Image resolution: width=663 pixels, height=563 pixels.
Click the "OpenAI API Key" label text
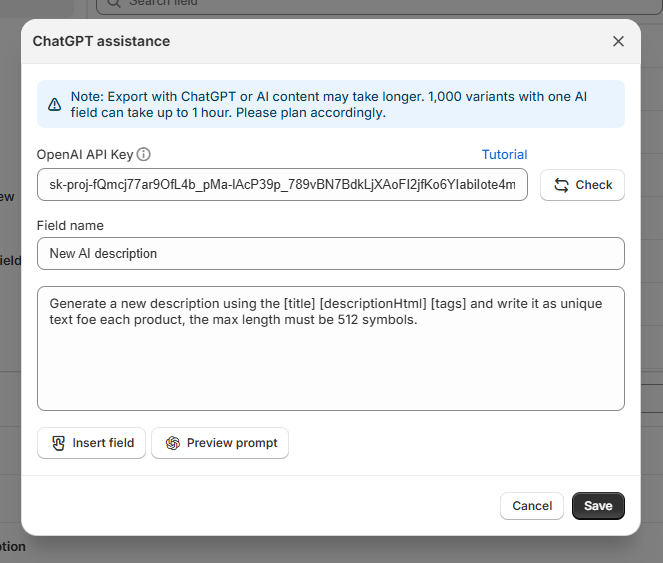coord(85,154)
